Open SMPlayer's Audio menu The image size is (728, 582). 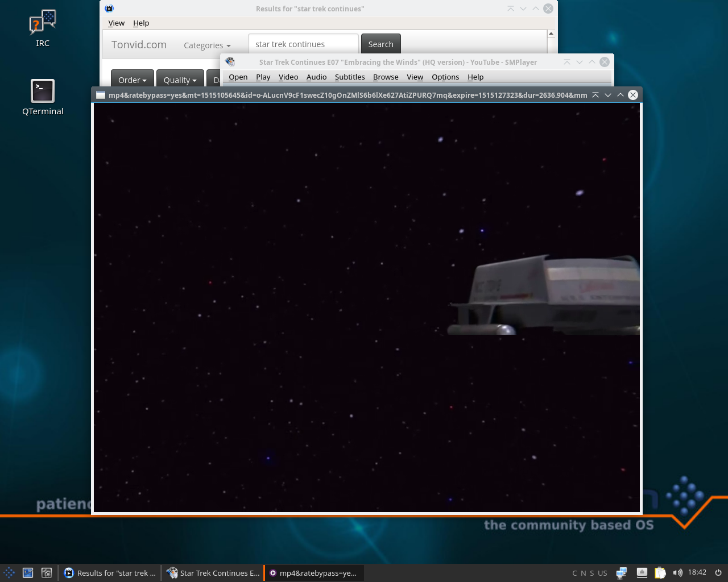click(x=317, y=77)
